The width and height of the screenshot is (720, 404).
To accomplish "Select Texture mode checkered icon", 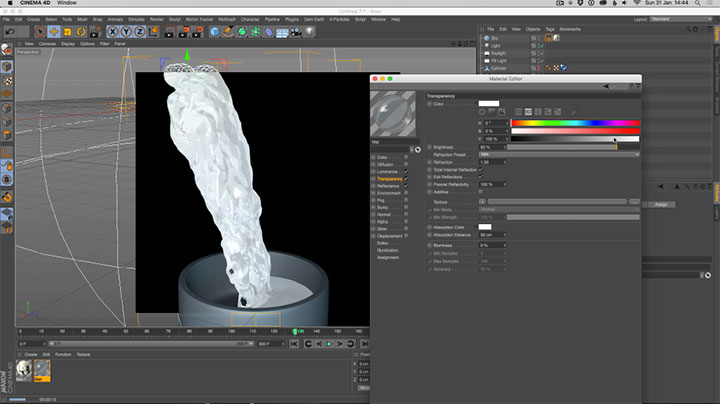I will pyautogui.click(x=6, y=81).
